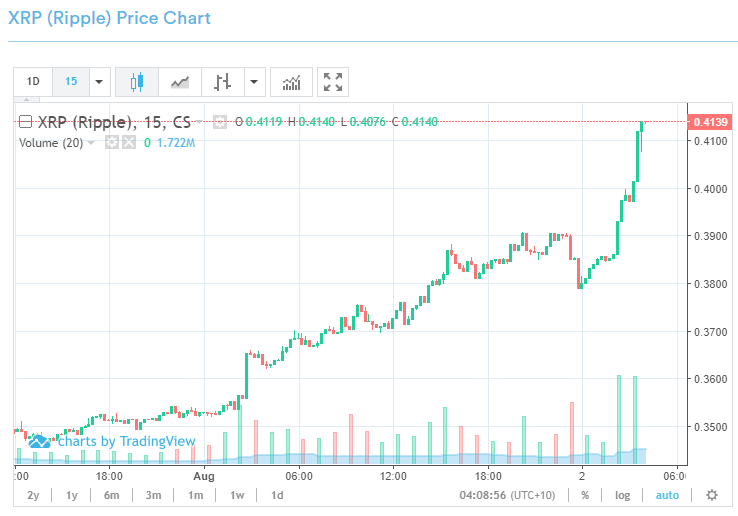Screen dimensions: 738x516
Task: Remove the Volume indicator with the X icon
Action: [128, 143]
